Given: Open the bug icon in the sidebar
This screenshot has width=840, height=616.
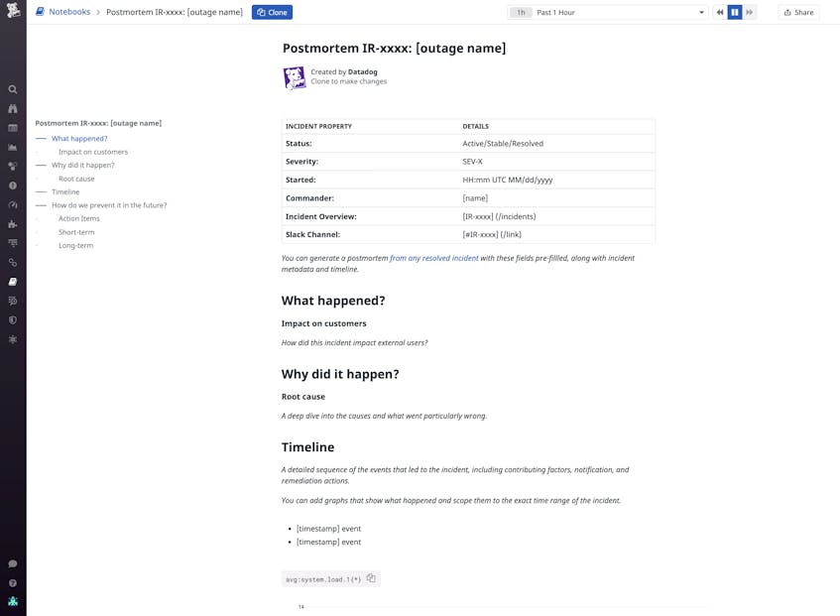Looking at the screenshot, I should click(13, 339).
